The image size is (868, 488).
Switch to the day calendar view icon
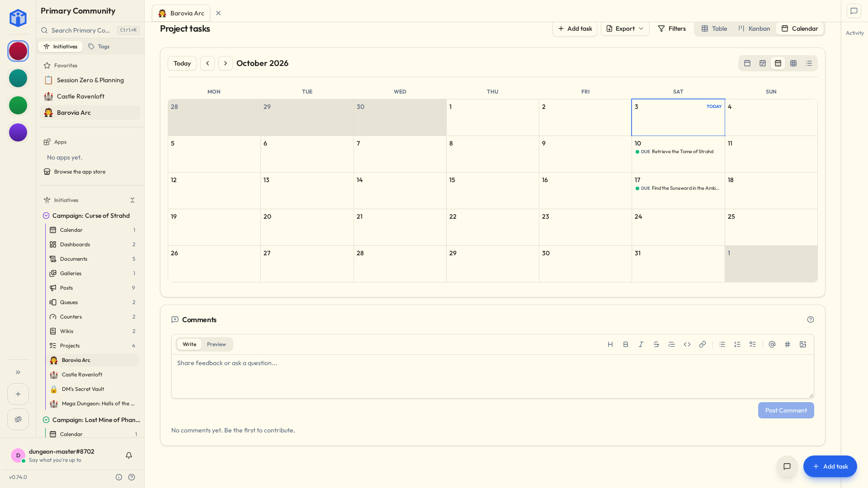747,63
